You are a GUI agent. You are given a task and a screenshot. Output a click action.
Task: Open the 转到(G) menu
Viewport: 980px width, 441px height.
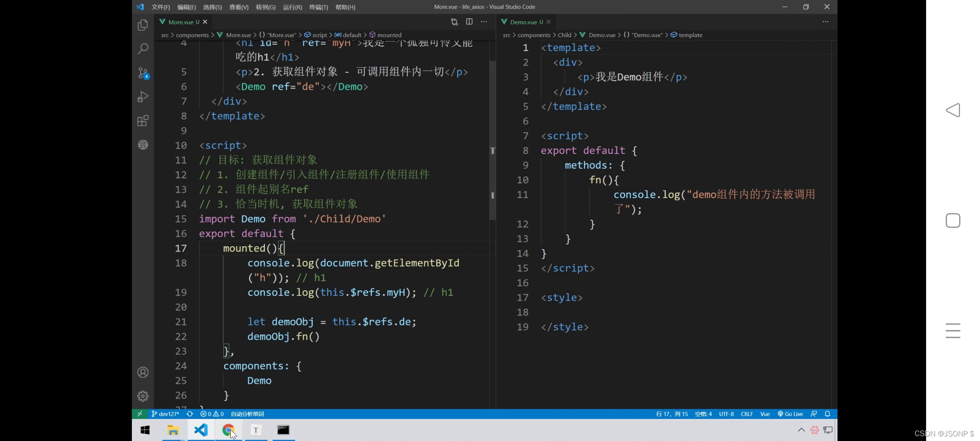(x=265, y=7)
